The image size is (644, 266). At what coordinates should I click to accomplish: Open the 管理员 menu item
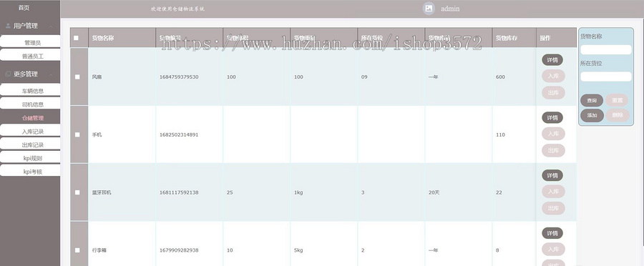30,42
